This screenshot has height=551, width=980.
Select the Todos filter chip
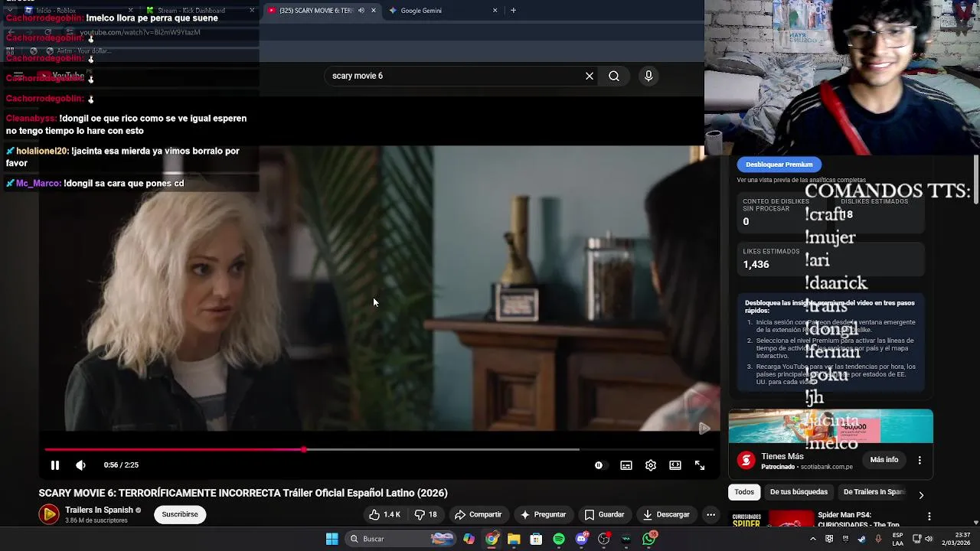[x=744, y=492]
